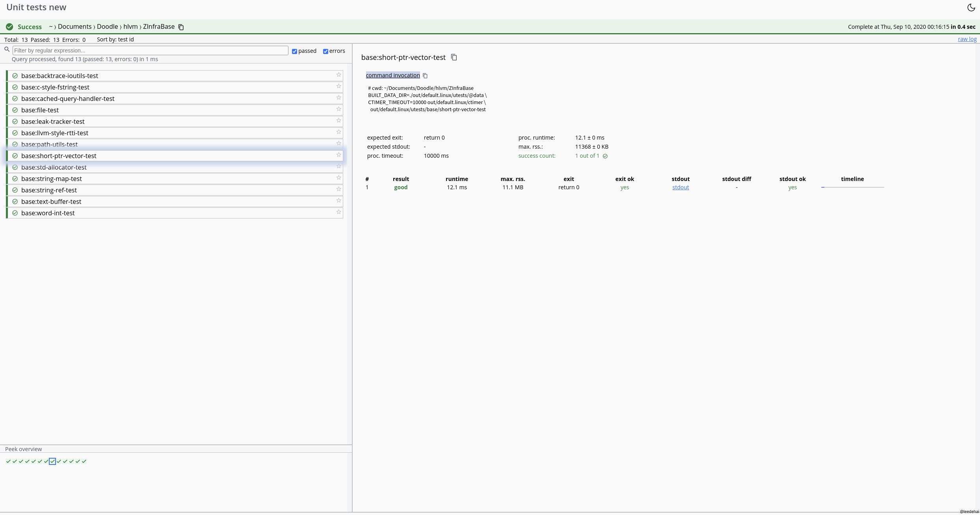Select base:c-style-fstring-test in the list

click(175, 87)
